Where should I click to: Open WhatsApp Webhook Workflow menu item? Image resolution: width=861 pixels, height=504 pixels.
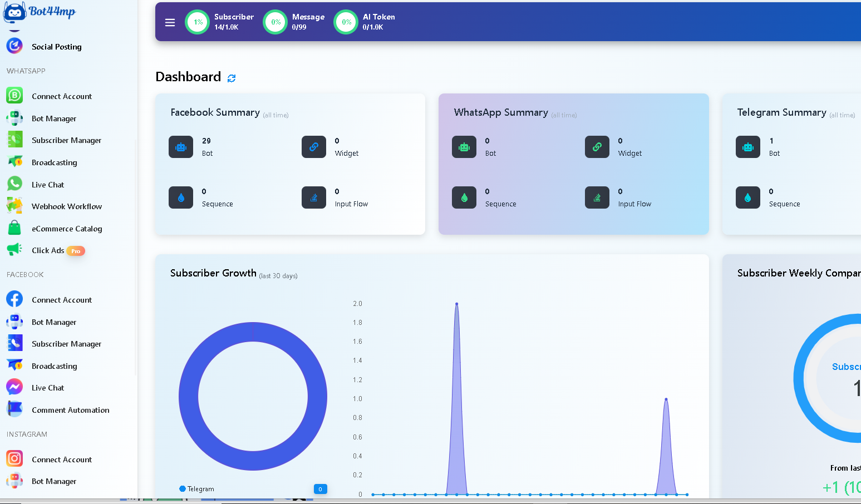click(67, 206)
